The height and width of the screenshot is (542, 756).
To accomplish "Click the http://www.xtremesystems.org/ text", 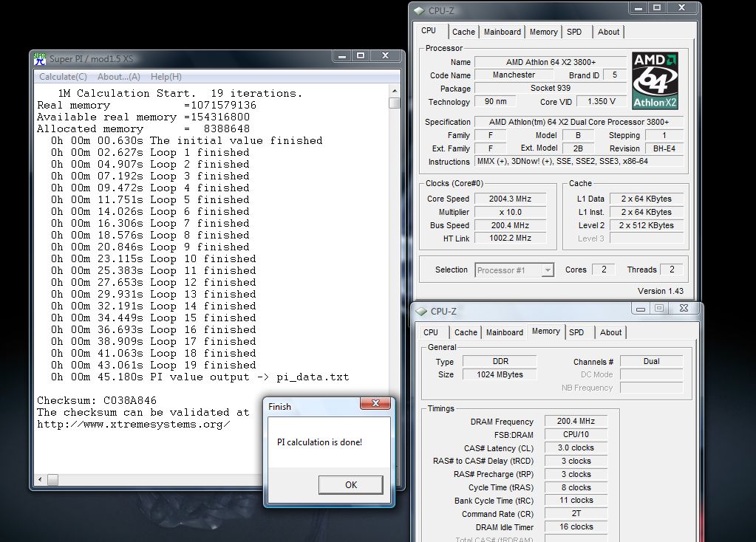I will pyautogui.click(x=134, y=425).
